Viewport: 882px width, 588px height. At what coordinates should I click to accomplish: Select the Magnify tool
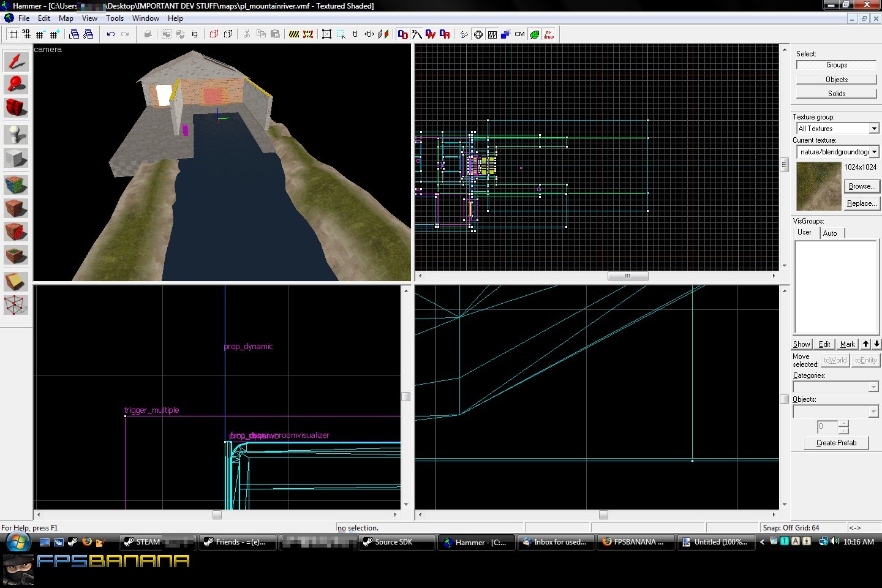point(17,85)
